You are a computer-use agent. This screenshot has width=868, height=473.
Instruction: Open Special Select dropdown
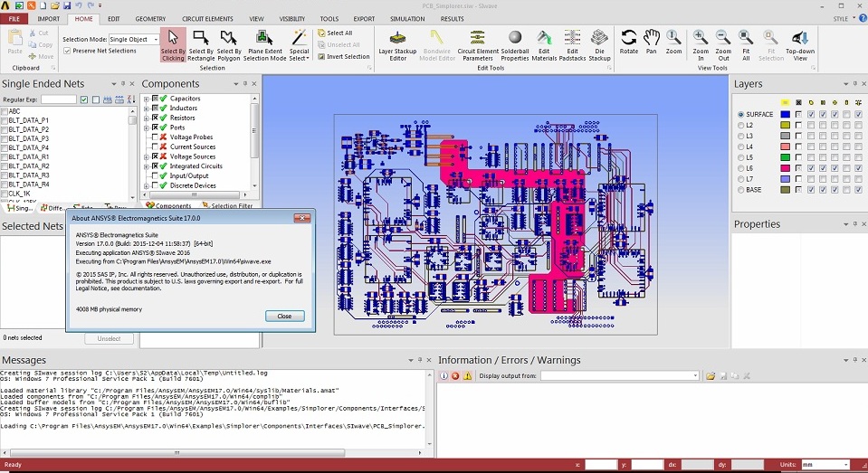[x=299, y=45]
